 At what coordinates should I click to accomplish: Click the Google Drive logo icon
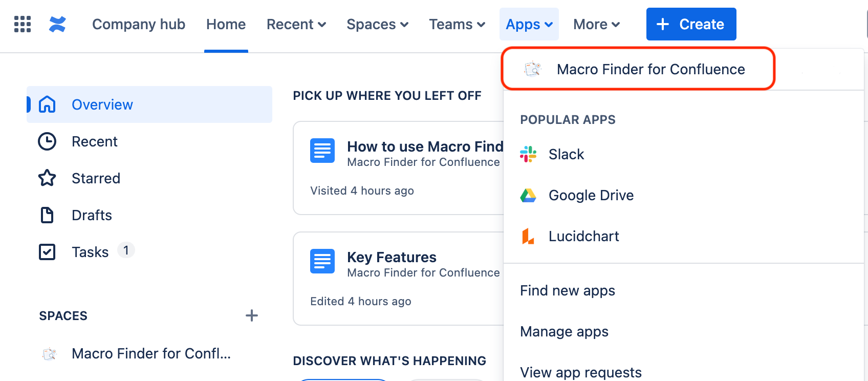[x=528, y=195]
